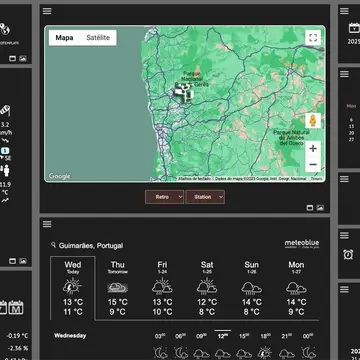Open the Retro map style dropdown
Image resolution: width=360 pixels, height=360 pixels.
164,197
